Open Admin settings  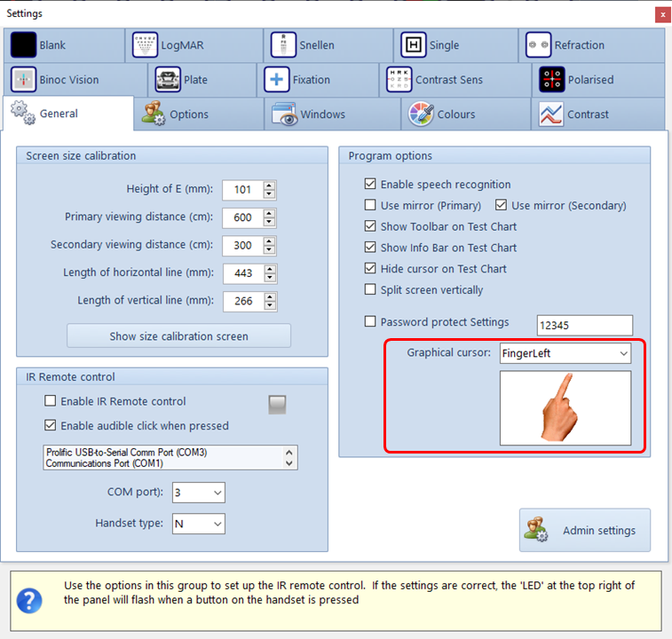[x=584, y=531]
